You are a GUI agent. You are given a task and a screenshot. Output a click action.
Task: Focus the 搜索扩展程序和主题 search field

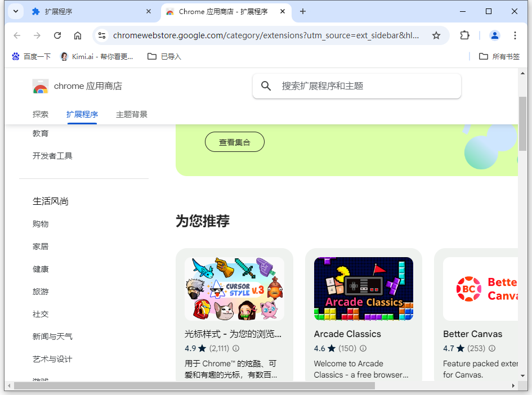[x=356, y=86]
